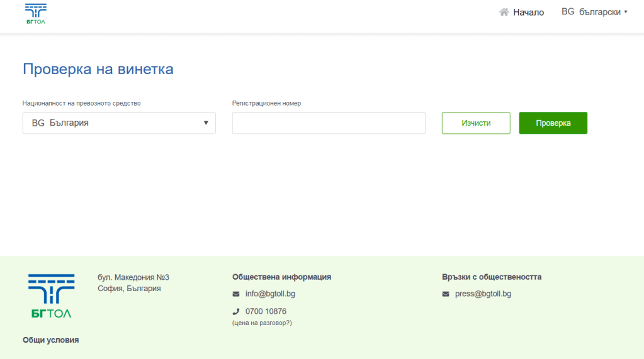Click the Проверка на винетка heading
Viewport: 644px width, 359px height.
[98, 69]
